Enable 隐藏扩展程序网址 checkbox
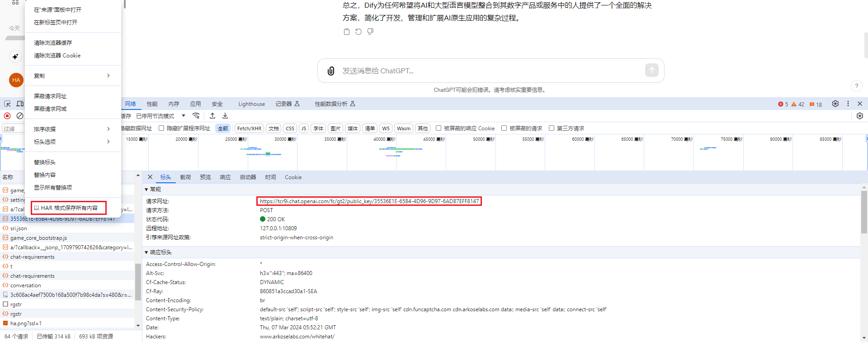The image size is (868, 342). 161,128
